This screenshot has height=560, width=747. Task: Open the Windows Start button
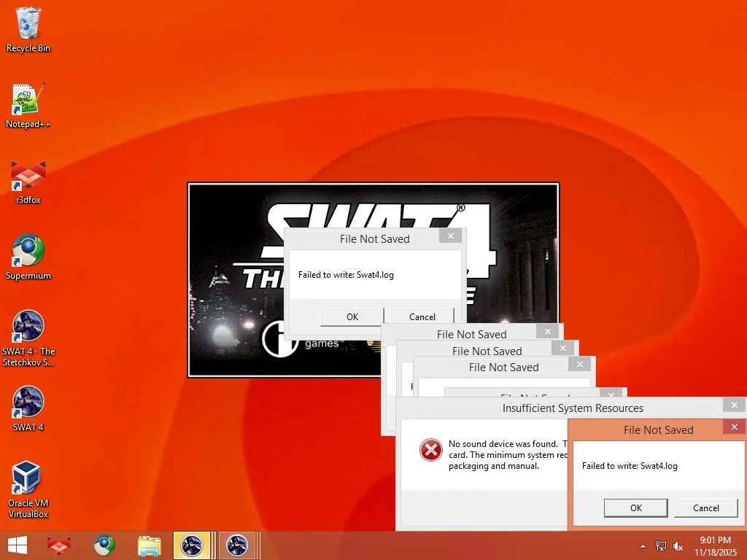[18, 545]
